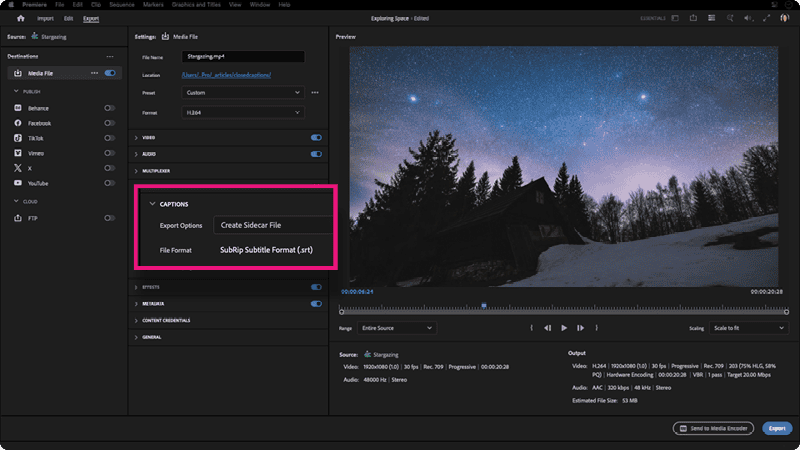Open the File menu

(60, 5)
